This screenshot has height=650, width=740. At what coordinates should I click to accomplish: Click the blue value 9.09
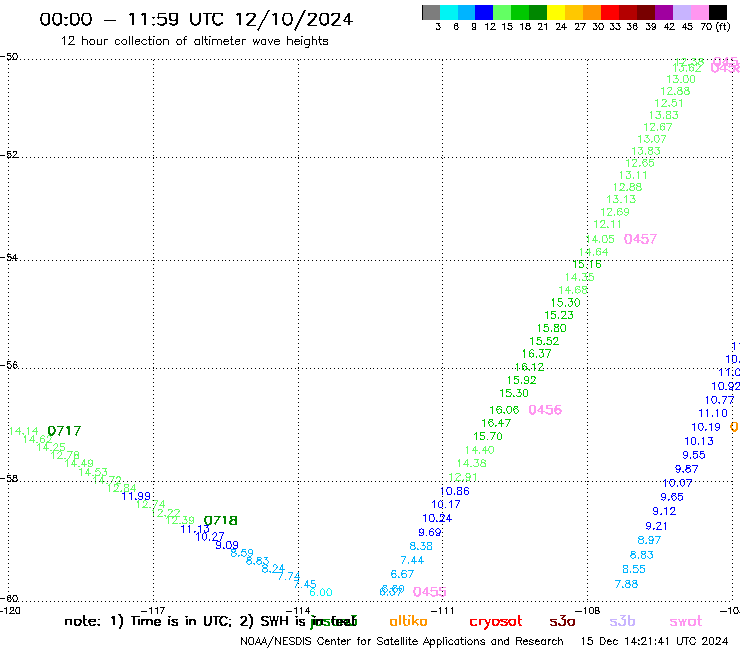tap(227, 545)
